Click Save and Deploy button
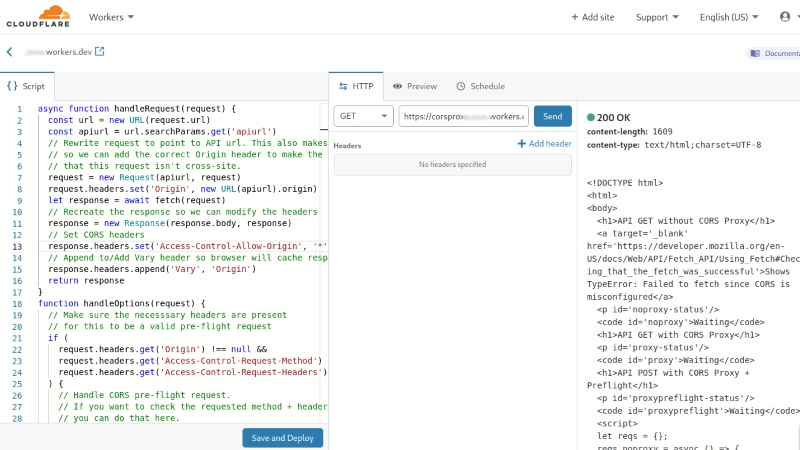The image size is (800, 450). [x=283, y=438]
